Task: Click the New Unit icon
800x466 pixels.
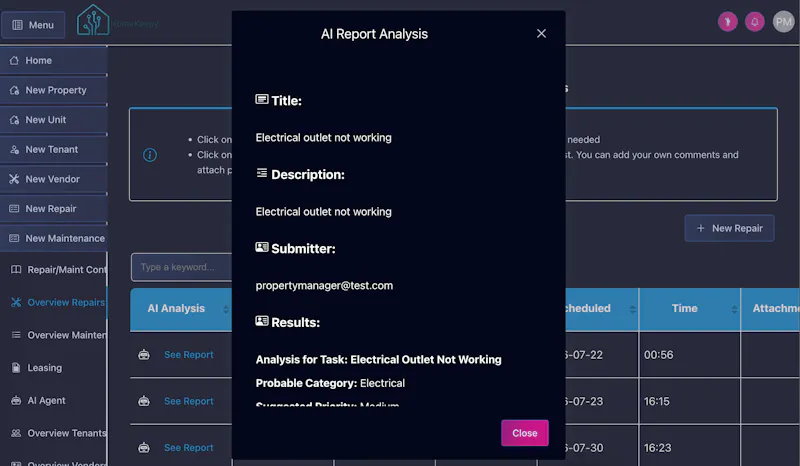Action: [14, 119]
